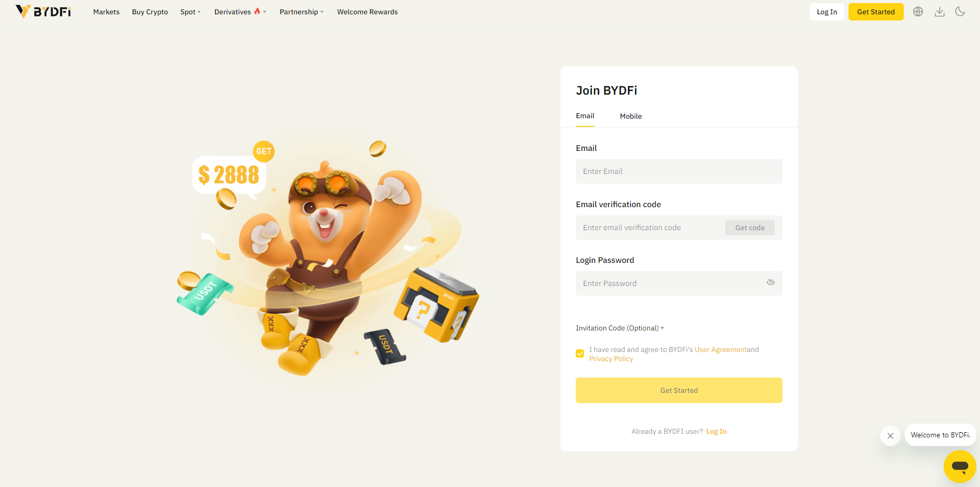The image size is (980, 487).
Task: Click the Log In header button
Action: 827,12
